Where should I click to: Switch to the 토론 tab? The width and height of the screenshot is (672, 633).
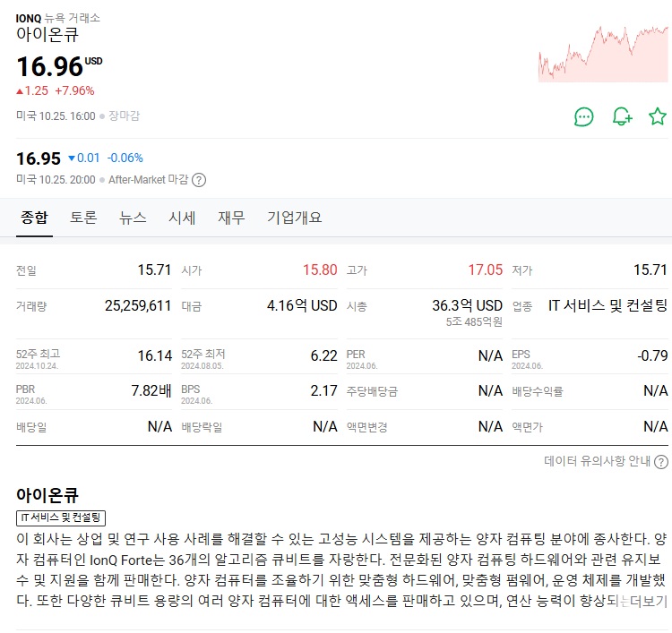[x=83, y=218]
